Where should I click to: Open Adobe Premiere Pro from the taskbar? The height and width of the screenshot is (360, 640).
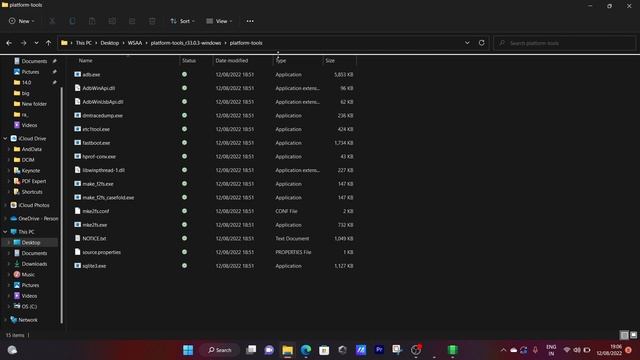(379, 350)
